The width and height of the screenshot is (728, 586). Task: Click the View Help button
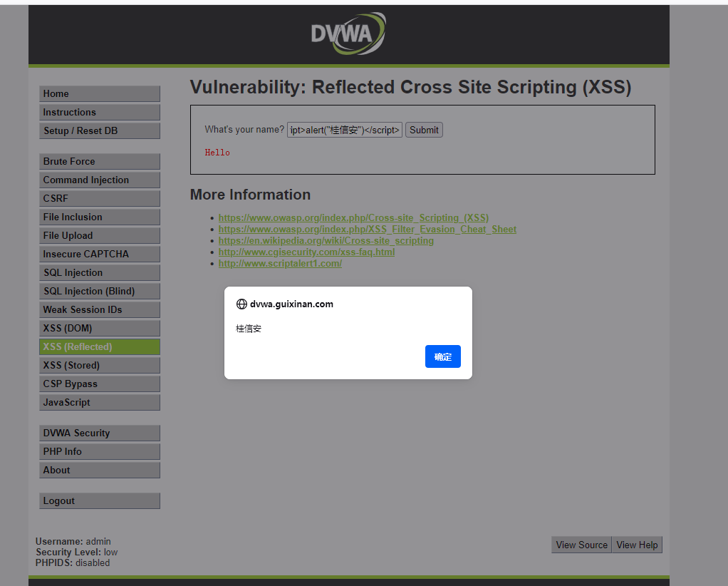[x=637, y=545]
